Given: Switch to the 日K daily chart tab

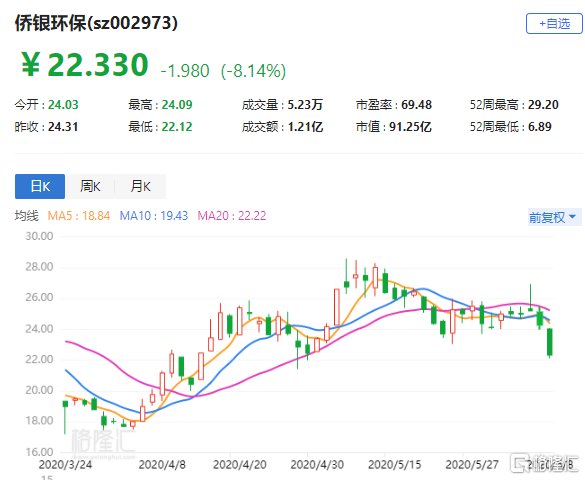Looking at the screenshot, I should coord(40,186).
